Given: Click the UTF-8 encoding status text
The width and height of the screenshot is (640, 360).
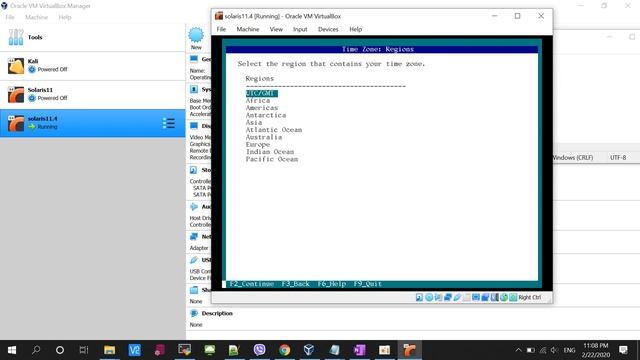Looking at the screenshot, I should pyautogui.click(x=618, y=158).
